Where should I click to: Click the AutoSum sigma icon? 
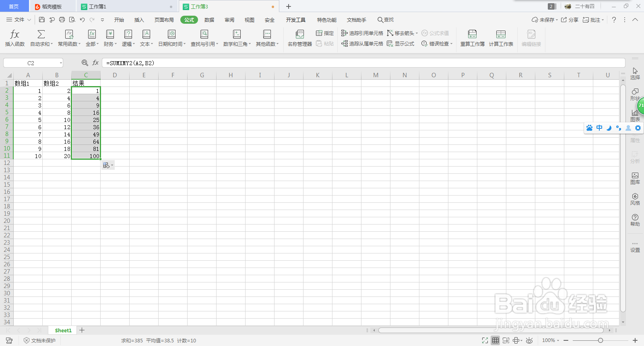pyautogui.click(x=41, y=34)
